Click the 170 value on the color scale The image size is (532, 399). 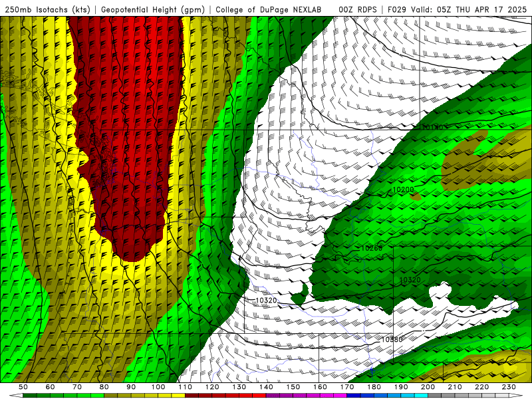pos(347,387)
